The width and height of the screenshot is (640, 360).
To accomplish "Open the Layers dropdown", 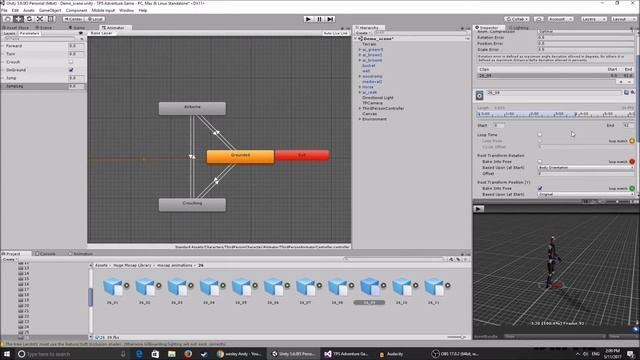I will click(x=593, y=19).
